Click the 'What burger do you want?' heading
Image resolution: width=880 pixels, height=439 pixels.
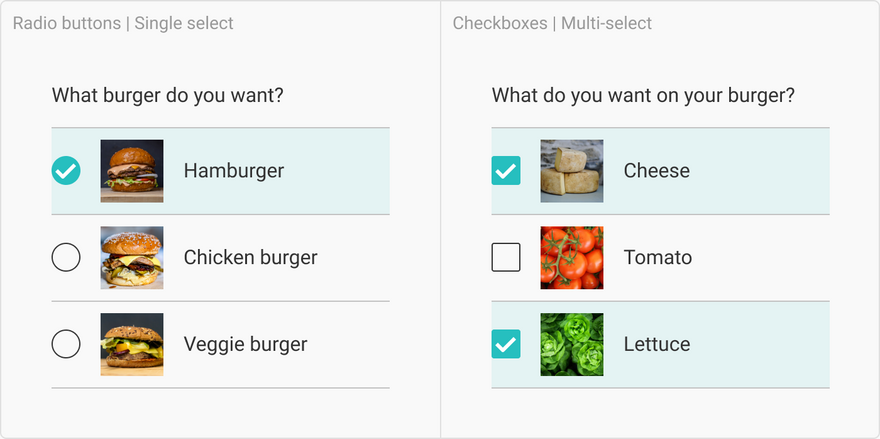click(168, 96)
